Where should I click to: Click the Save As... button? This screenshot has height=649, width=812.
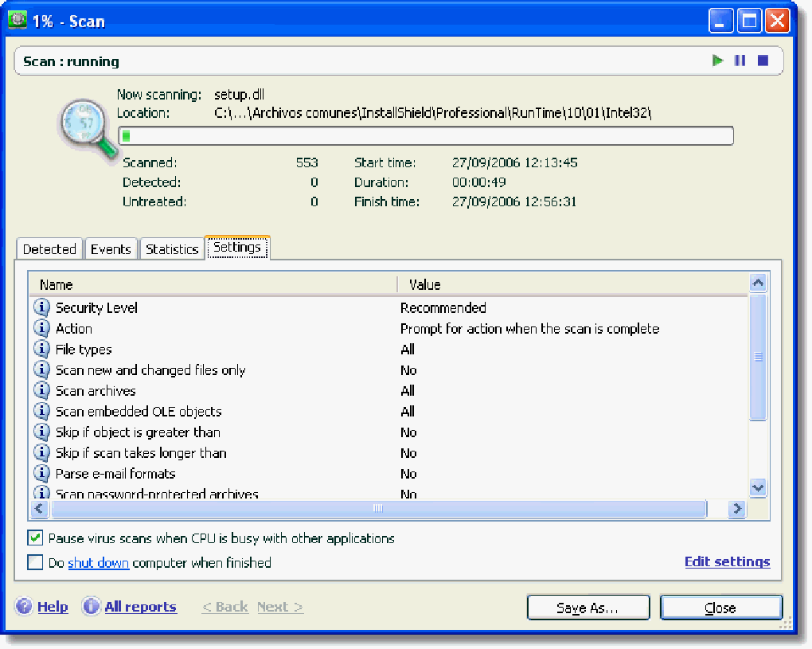pos(588,607)
